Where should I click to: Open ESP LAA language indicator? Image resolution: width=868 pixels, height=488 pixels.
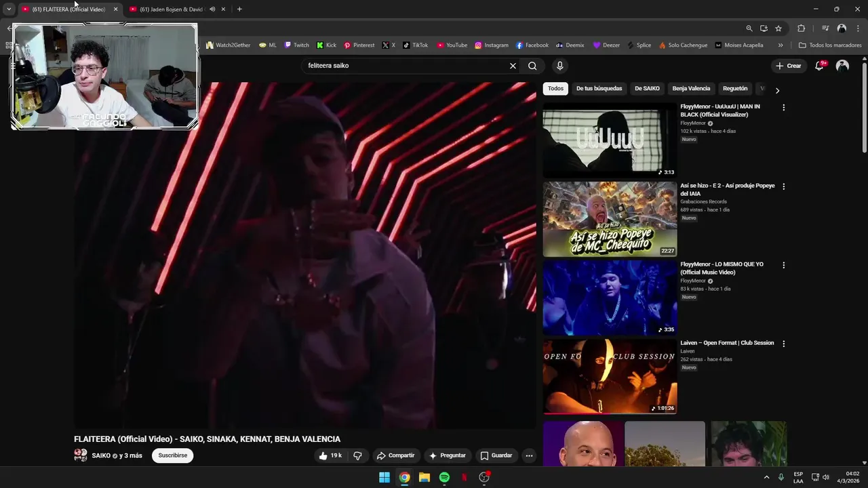click(x=798, y=477)
